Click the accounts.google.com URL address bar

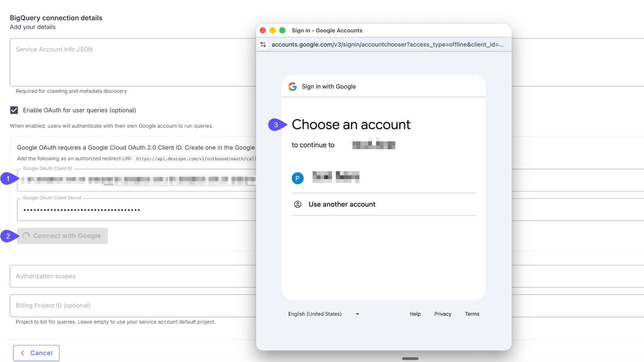(387, 44)
